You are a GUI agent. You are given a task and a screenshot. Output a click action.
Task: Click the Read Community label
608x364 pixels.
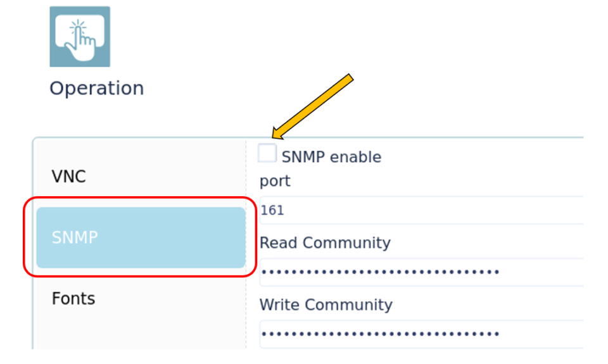pyautogui.click(x=325, y=242)
